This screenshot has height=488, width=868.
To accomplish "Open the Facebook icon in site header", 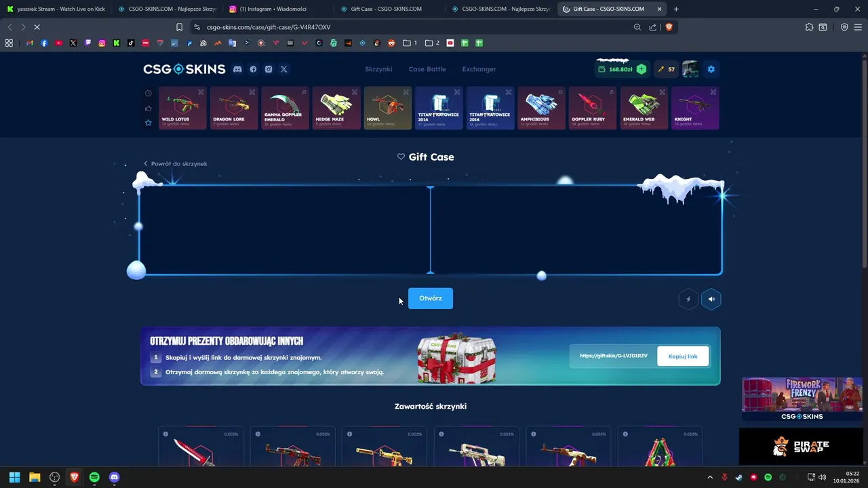I will [x=253, y=69].
